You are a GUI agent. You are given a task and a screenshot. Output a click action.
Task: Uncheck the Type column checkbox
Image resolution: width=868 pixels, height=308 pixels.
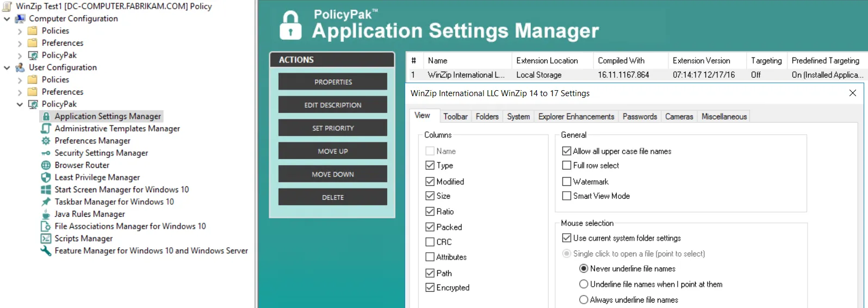pos(430,165)
